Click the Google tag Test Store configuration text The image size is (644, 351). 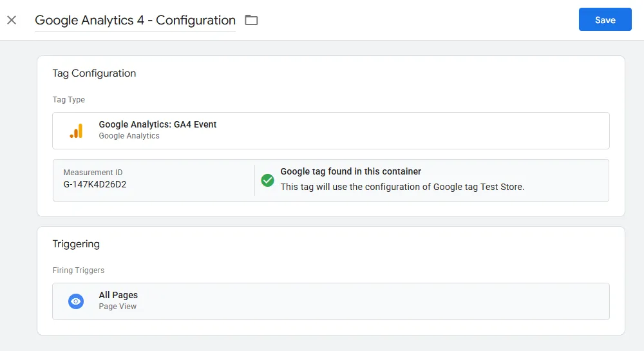402,187
